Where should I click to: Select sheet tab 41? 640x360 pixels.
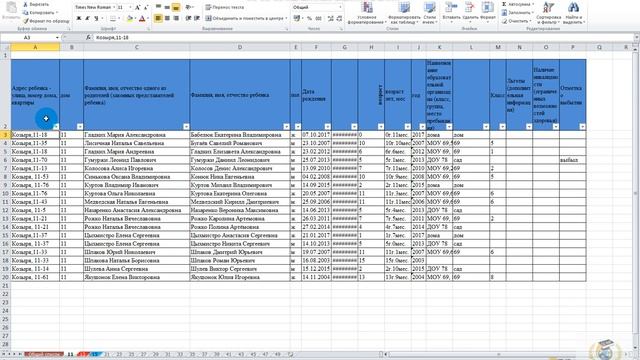(229, 354)
